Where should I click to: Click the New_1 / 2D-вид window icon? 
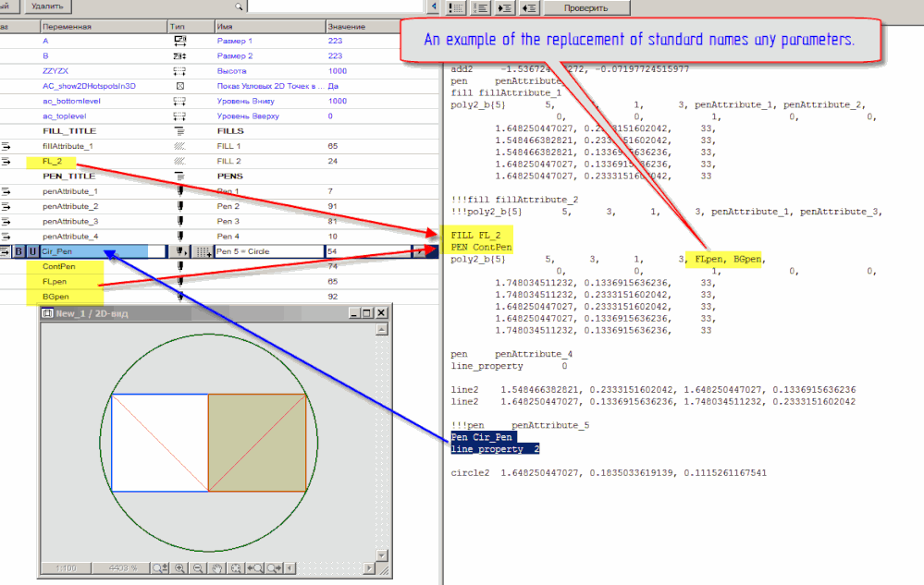click(47, 313)
